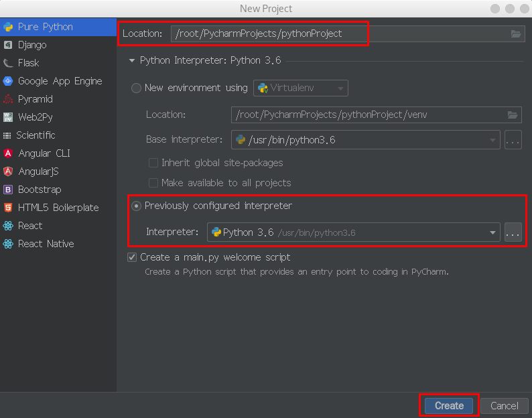Click the Create button

(449, 406)
